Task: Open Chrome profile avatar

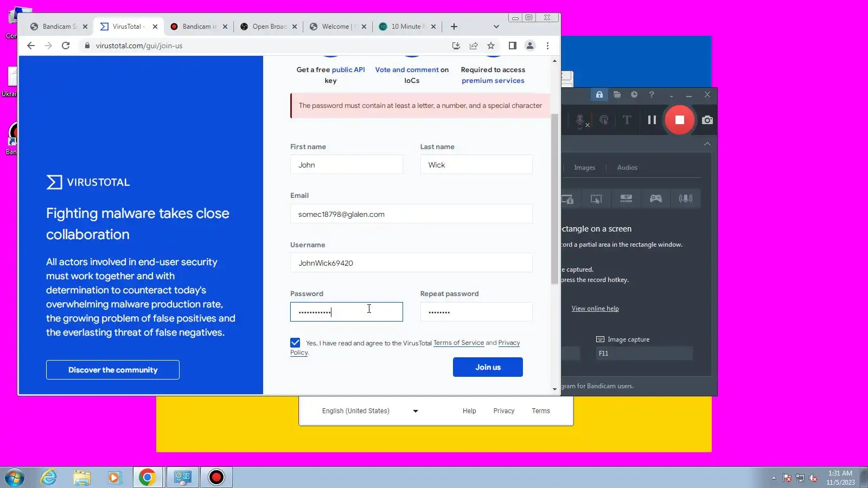Action: tap(530, 46)
